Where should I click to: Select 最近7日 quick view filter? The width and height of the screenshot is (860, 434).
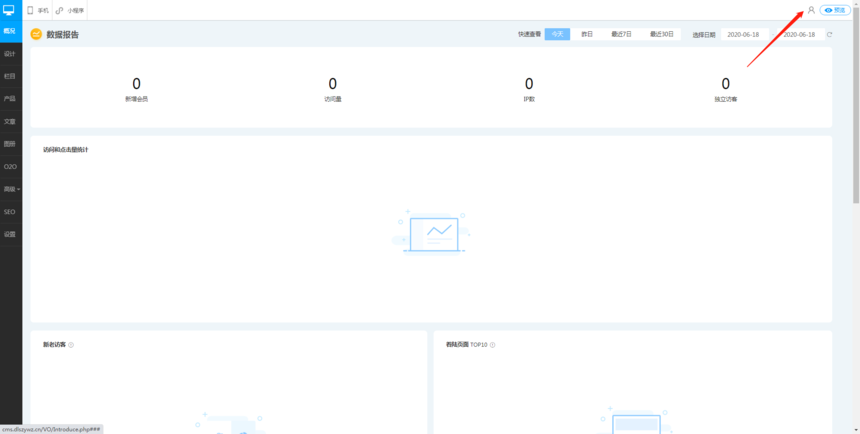click(621, 34)
